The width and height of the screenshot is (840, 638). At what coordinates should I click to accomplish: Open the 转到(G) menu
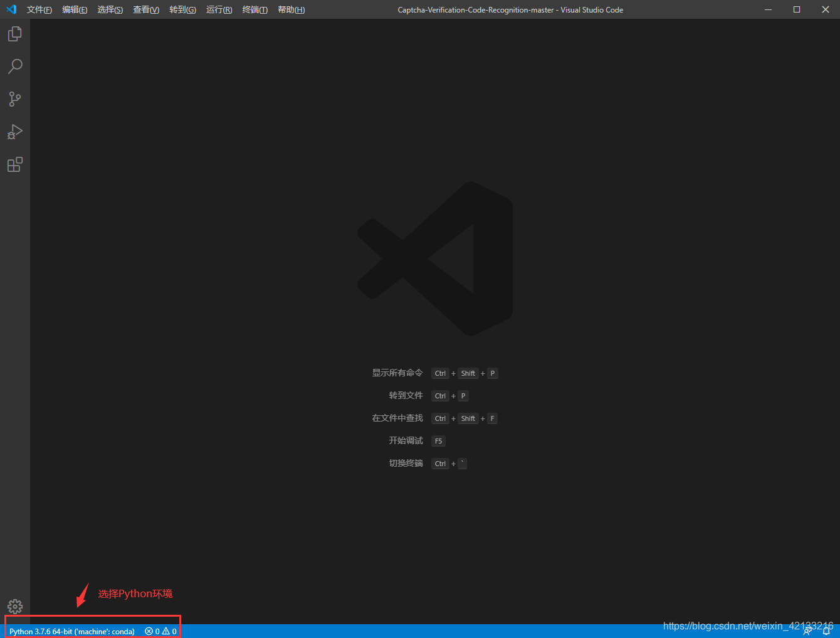(182, 9)
